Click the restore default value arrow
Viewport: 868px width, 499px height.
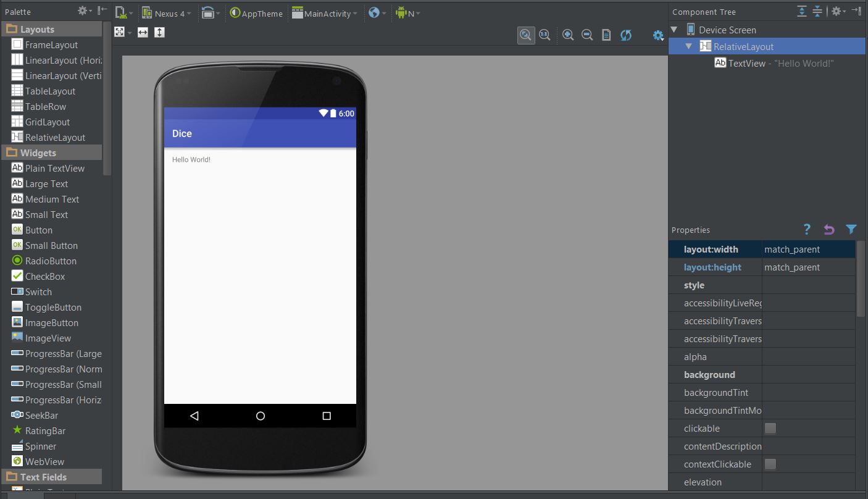point(829,229)
